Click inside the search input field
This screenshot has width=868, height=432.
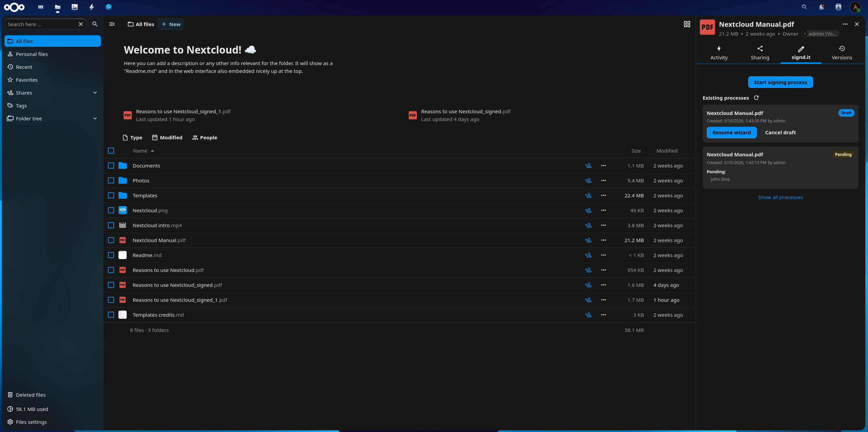[x=41, y=24]
